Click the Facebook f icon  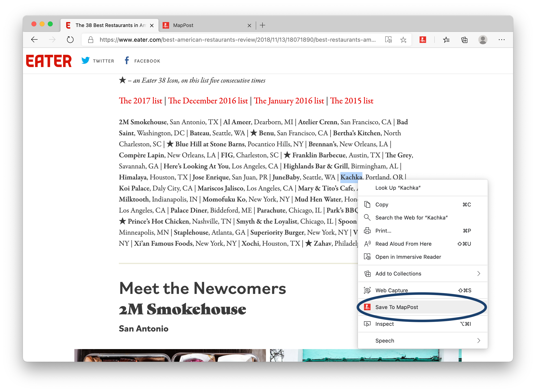click(x=127, y=60)
